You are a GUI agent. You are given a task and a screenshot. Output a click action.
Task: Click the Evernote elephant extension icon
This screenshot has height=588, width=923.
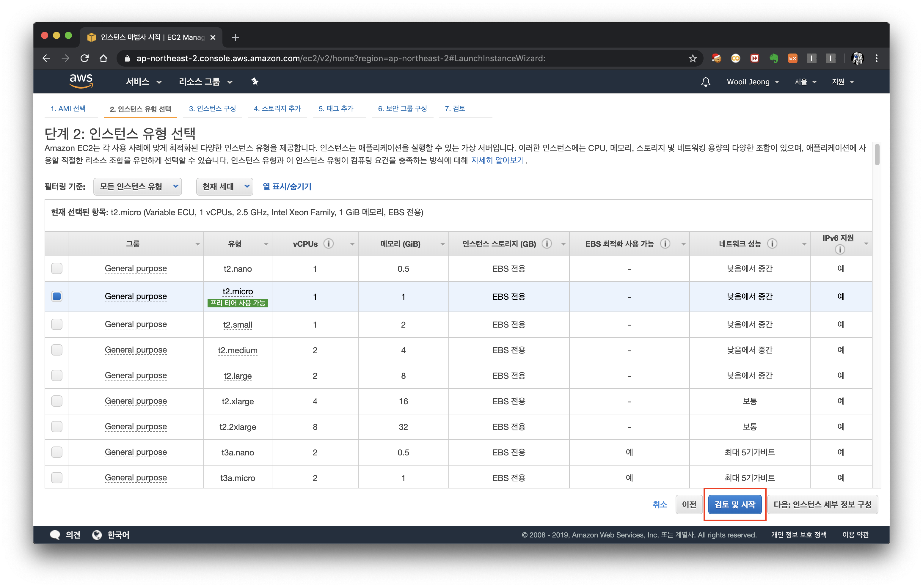(773, 58)
